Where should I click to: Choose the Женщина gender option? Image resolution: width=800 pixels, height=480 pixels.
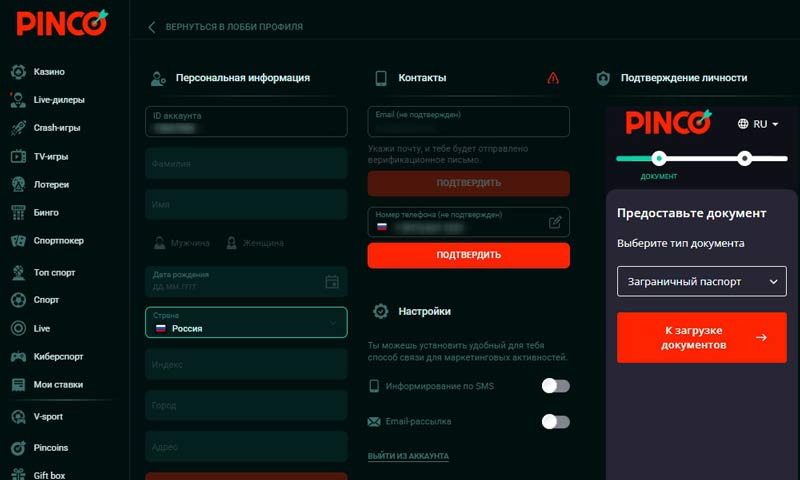pyautogui.click(x=254, y=242)
